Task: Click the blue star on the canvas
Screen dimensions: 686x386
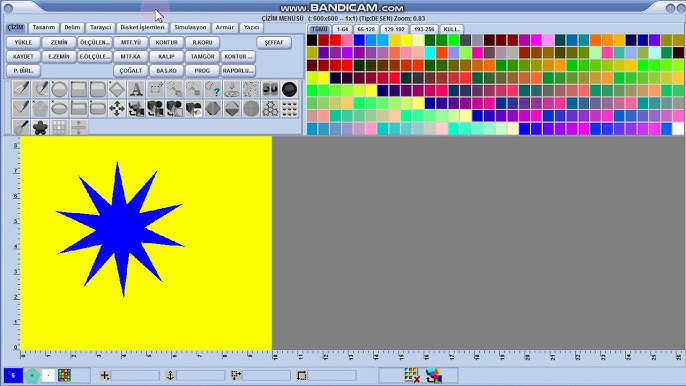Action: (120, 229)
